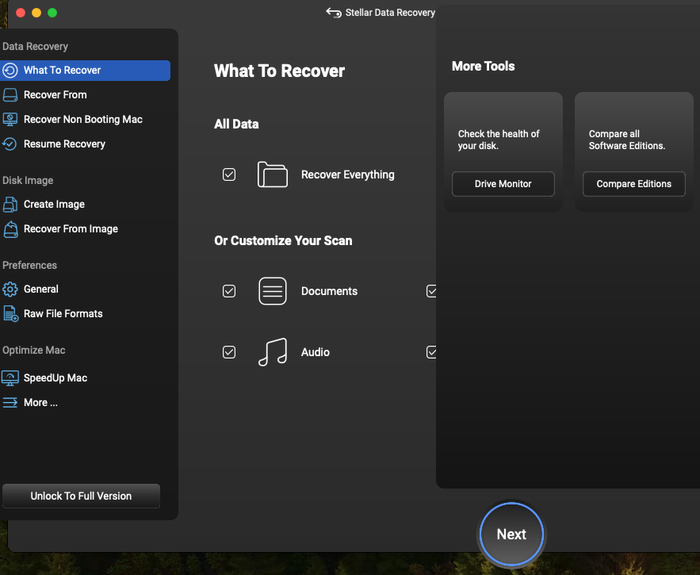Image resolution: width=700 pixels, height=575 pixels.
Task: Click the Recover From drive icon
Action: point(10,95)
